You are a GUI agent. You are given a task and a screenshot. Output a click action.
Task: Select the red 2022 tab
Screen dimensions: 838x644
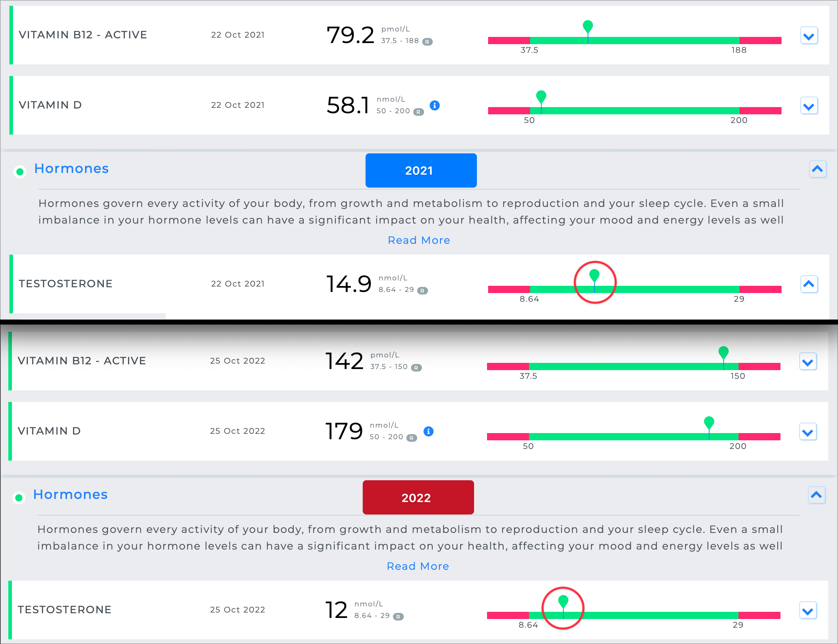tap(418, 497)
